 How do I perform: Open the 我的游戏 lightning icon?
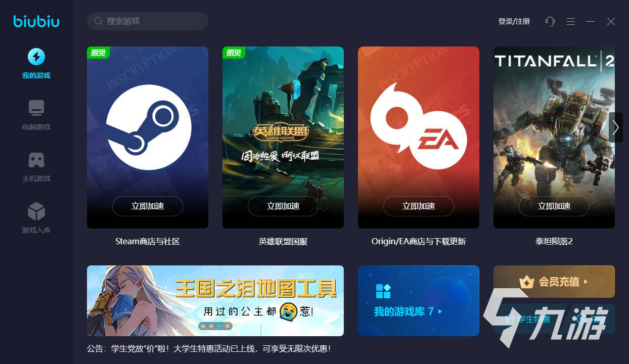click(36, 57)
